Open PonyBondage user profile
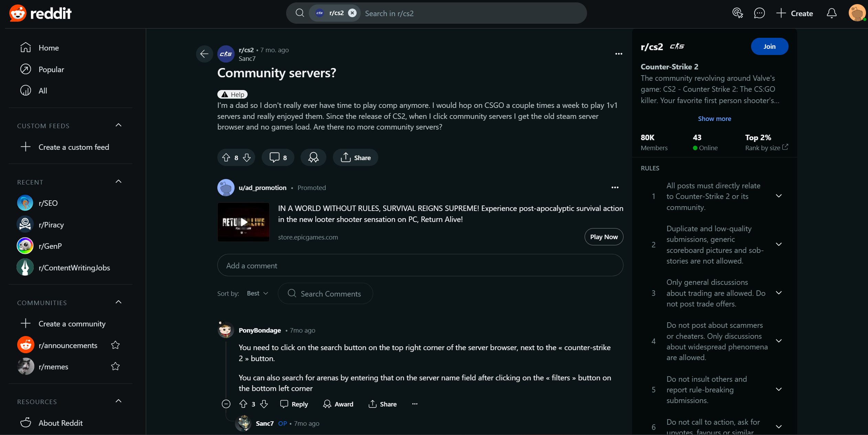The height and width of the screenshot is (435, 868). [260, 330]
